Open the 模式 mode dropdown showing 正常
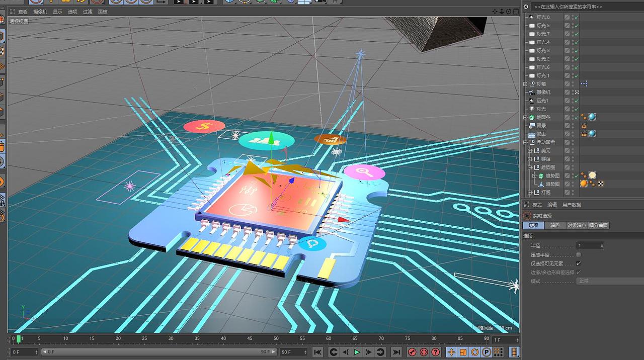Image resolution: width=644 pixels, height=360 pixels. (x=610, y=281)
